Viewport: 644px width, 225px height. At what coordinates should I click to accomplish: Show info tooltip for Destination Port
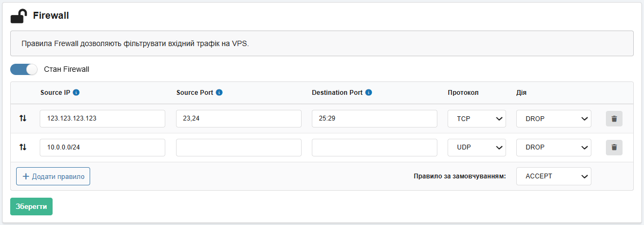pos(369,93)
